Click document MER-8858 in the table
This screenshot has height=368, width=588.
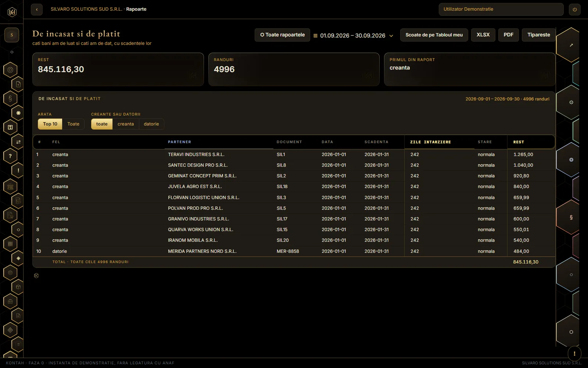coord(288,251)
